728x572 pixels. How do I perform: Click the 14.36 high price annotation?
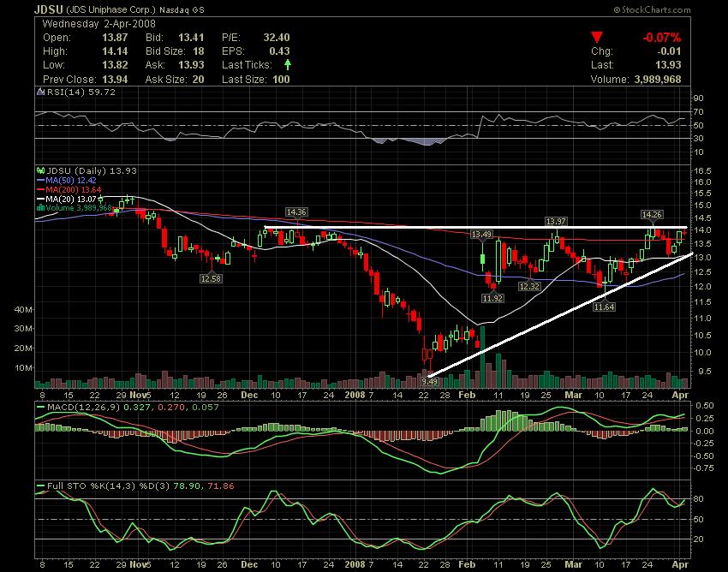tap(296, 212)
